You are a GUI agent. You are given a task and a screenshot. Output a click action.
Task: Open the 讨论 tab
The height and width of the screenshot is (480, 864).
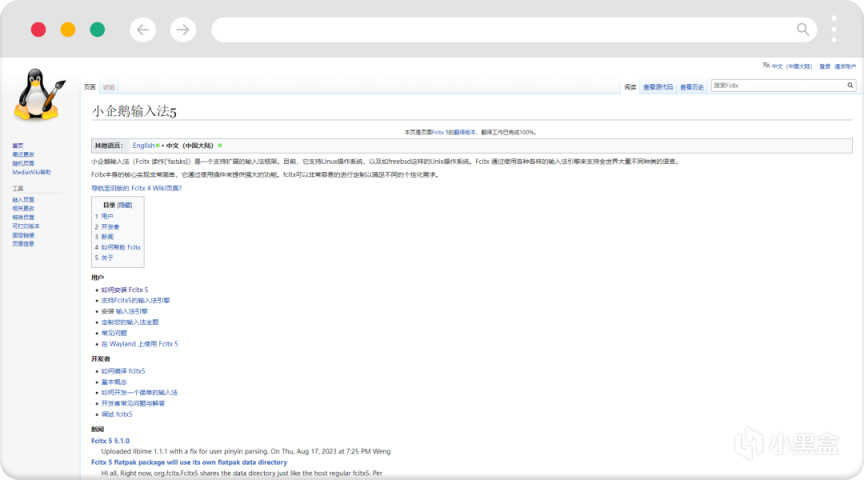[109, 87]
